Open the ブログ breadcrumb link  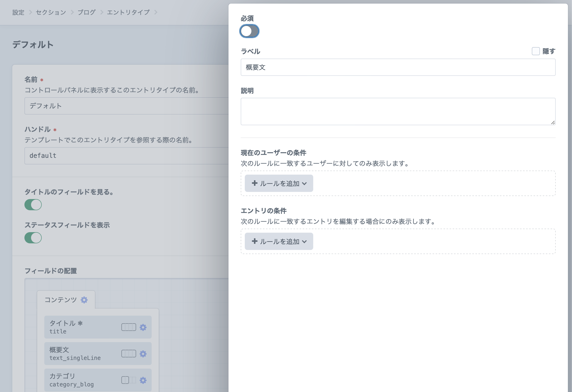pyautogui.click(x=86, y=12)
